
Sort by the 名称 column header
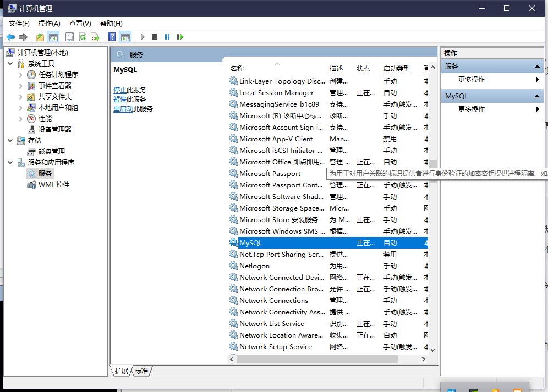[277, 69]
